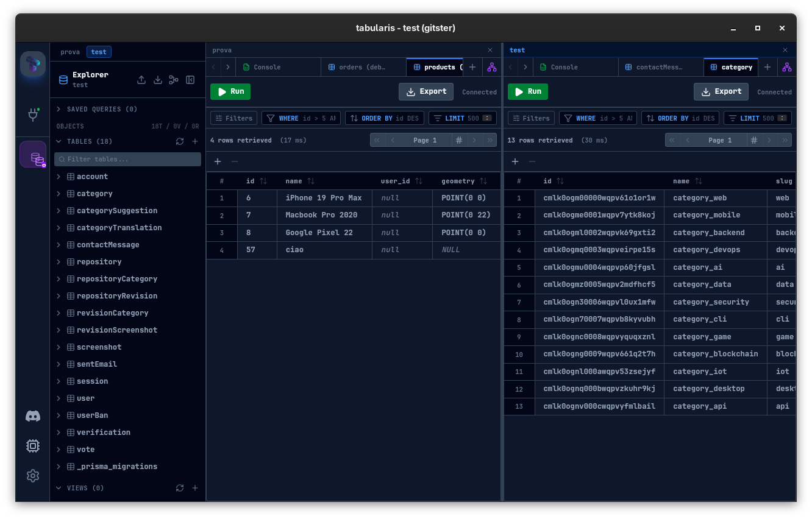Click Export in the test pane
The height and width of the screenshot is (519, 812).
coord(721,91)
